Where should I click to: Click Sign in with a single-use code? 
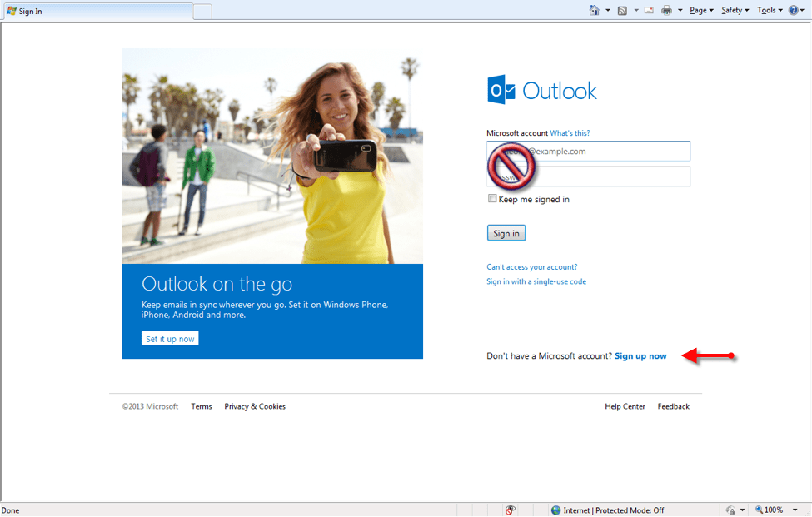(536, 281)
